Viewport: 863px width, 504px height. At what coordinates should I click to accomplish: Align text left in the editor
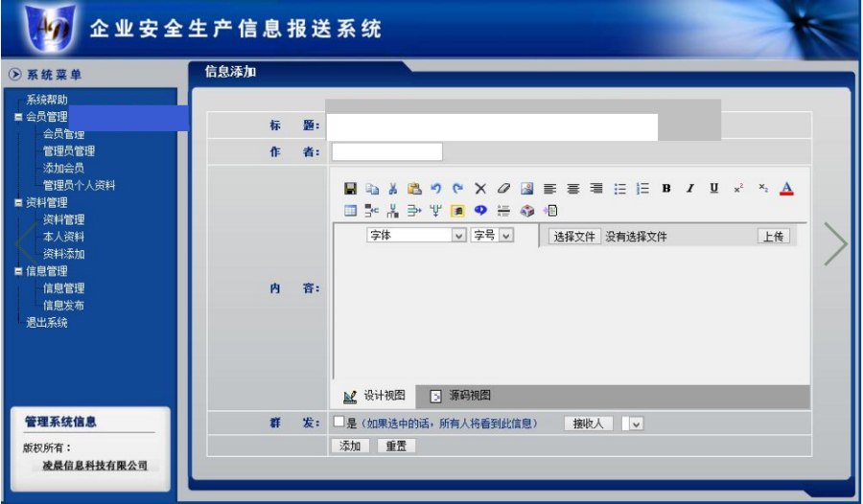click(x=549, y=189)
